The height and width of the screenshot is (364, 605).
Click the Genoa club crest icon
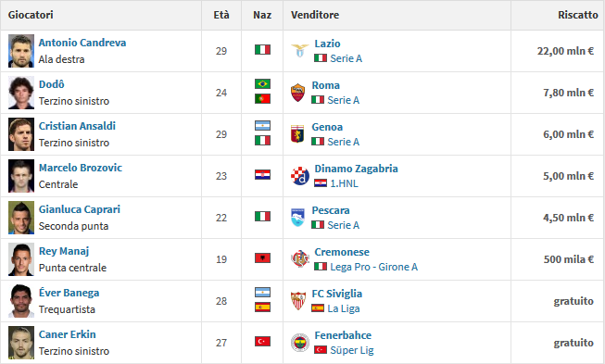(297, 134)
